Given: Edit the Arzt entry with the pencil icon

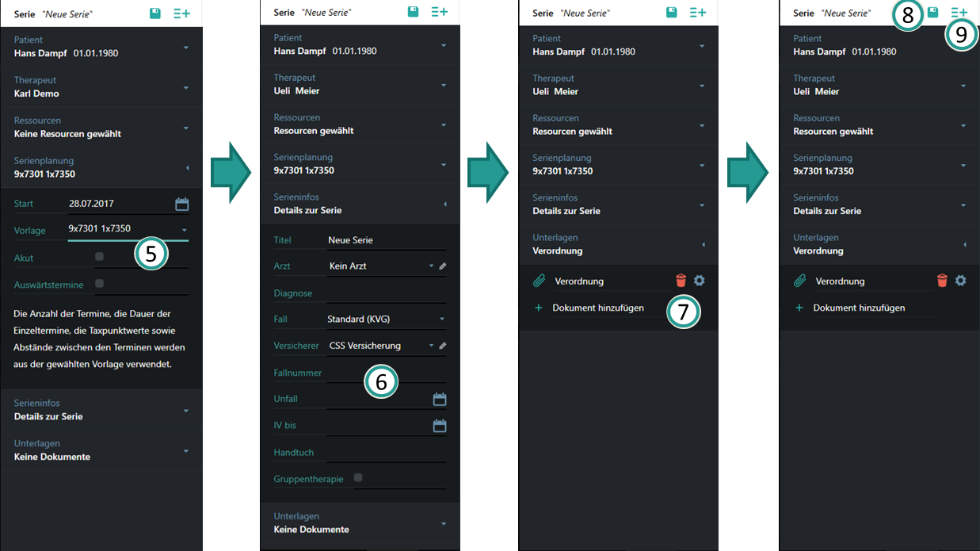Looking at the screenshot, I should [443, 266].
